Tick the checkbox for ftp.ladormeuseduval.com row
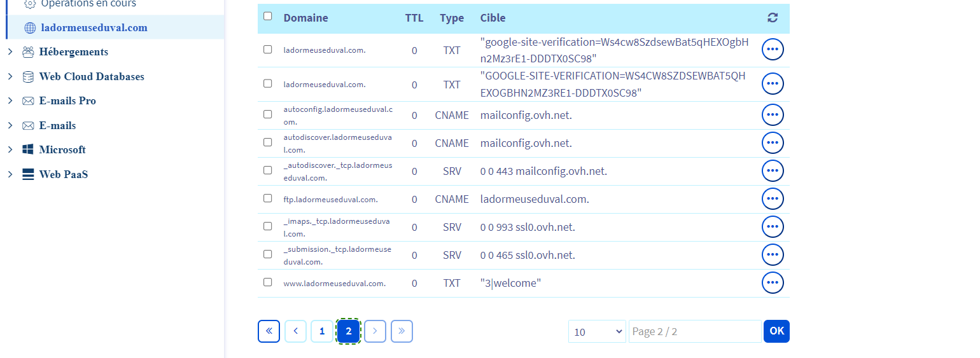 268,198
